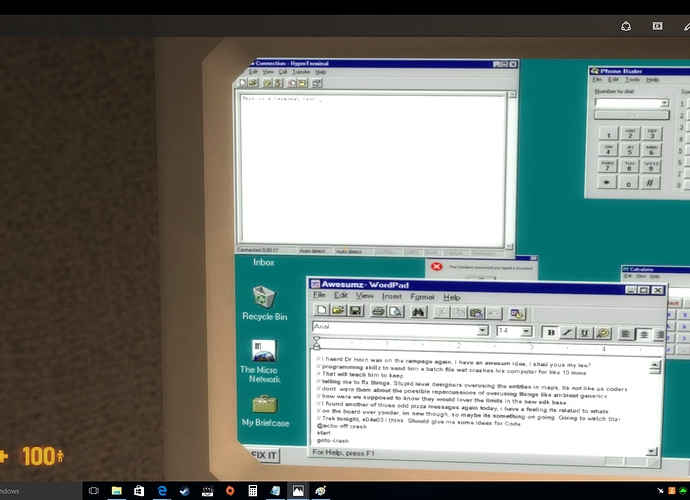
Task: Toggle Bold formatting in WordPad
Action: click(x=550, y=332)
